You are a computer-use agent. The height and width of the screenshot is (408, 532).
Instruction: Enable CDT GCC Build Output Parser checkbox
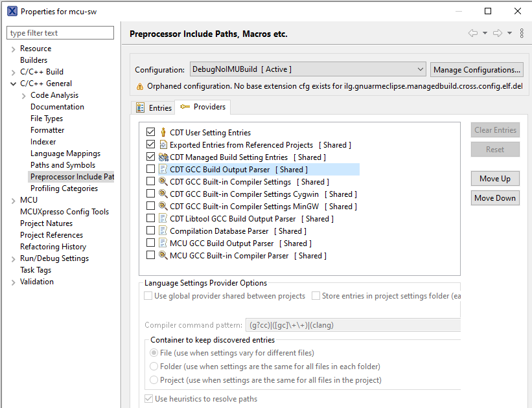[x=151, y=170]
